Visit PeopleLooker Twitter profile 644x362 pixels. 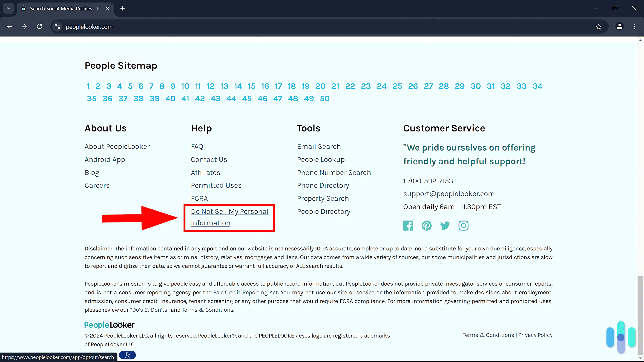445,225
